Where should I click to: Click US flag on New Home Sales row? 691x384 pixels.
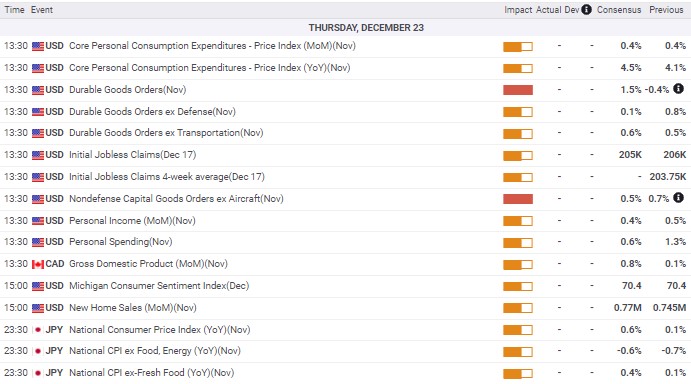[38, 308]
